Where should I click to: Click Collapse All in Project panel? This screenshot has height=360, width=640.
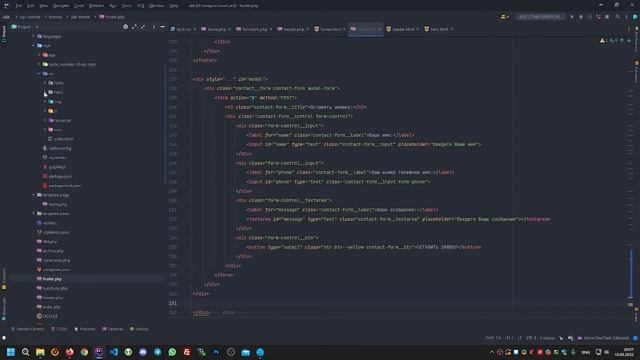click(143, 27)
